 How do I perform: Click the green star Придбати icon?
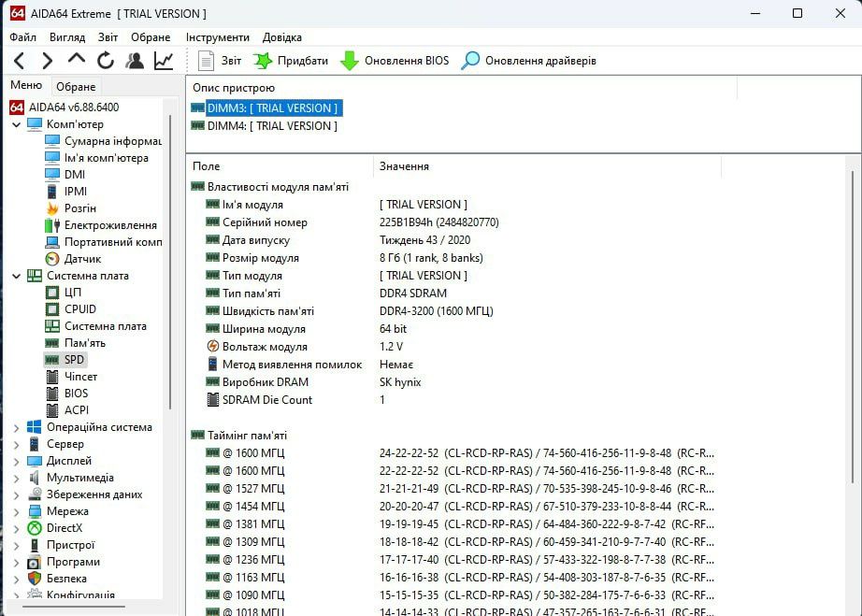click(263, 61)
